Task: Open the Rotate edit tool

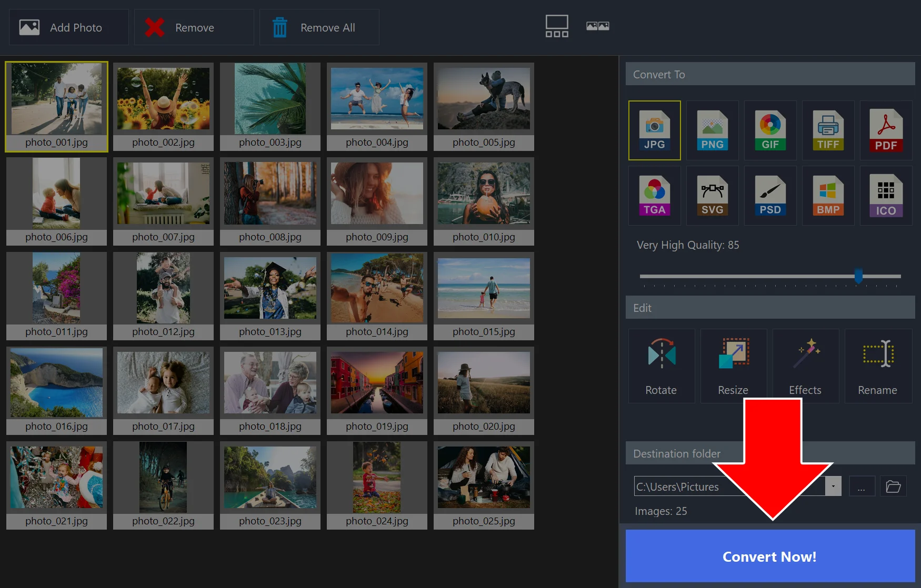Action: point(661,366)
